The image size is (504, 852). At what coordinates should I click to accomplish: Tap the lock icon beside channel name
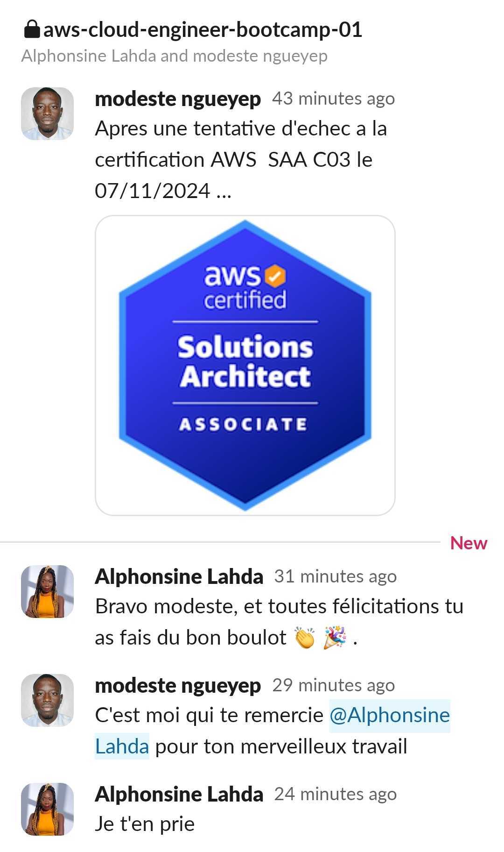pyautogui.click(x=31, y=29)
